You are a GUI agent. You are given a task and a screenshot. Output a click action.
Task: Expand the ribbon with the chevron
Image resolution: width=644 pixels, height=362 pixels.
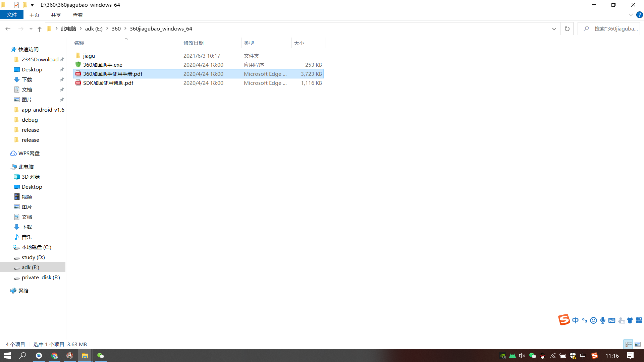click(x=631, y=15)
